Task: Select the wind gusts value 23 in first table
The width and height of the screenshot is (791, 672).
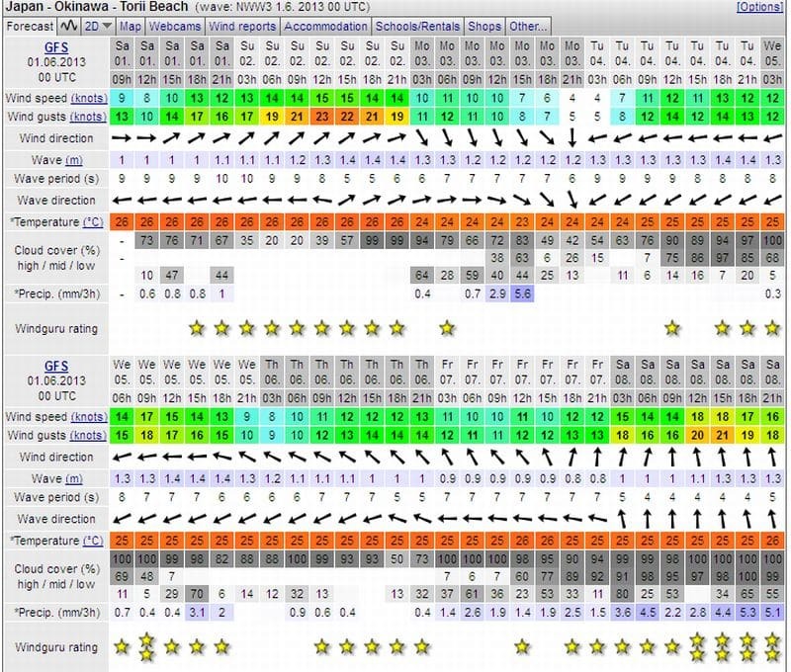Action: (322, 117)
